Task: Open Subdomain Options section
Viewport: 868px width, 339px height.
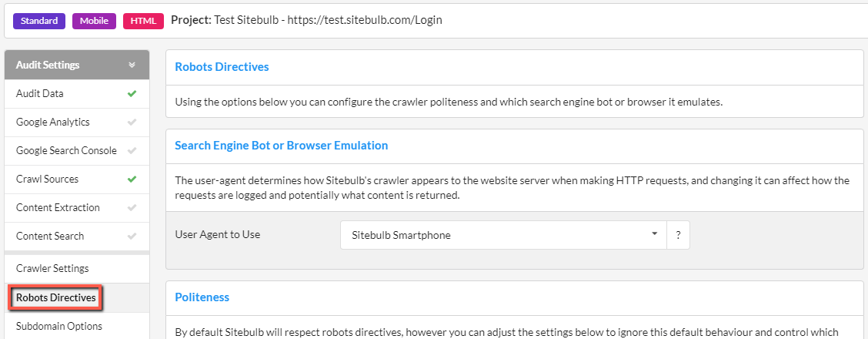Action: [x=77, y=326]
